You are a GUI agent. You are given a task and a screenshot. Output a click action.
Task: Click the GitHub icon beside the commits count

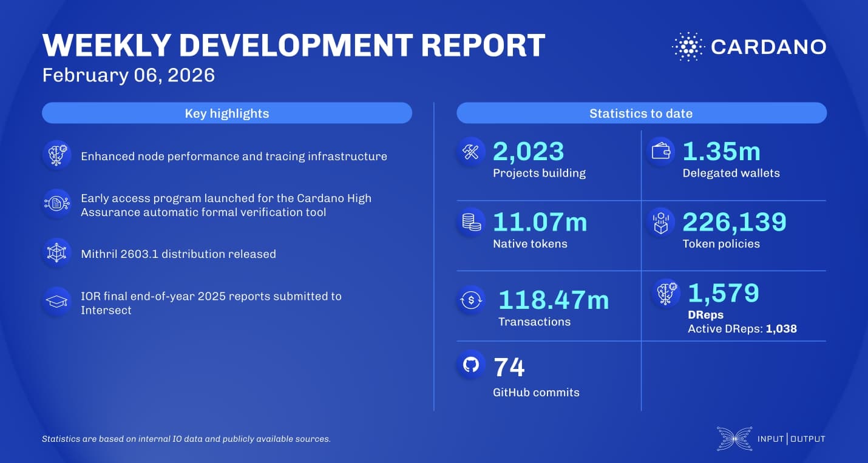coord(470,365)
